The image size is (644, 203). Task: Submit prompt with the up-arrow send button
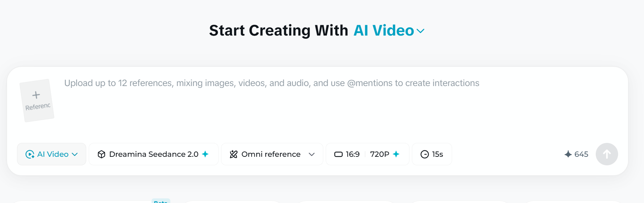point(607,154)
